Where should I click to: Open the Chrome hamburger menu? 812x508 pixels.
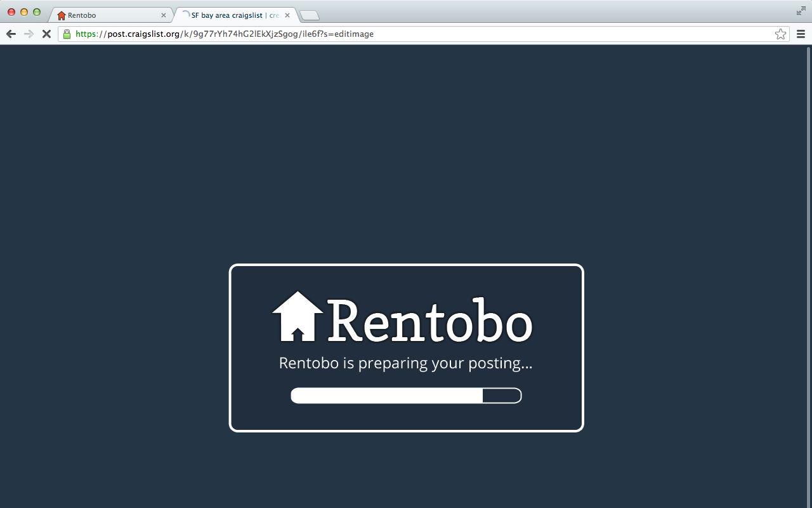coord(801,34)
